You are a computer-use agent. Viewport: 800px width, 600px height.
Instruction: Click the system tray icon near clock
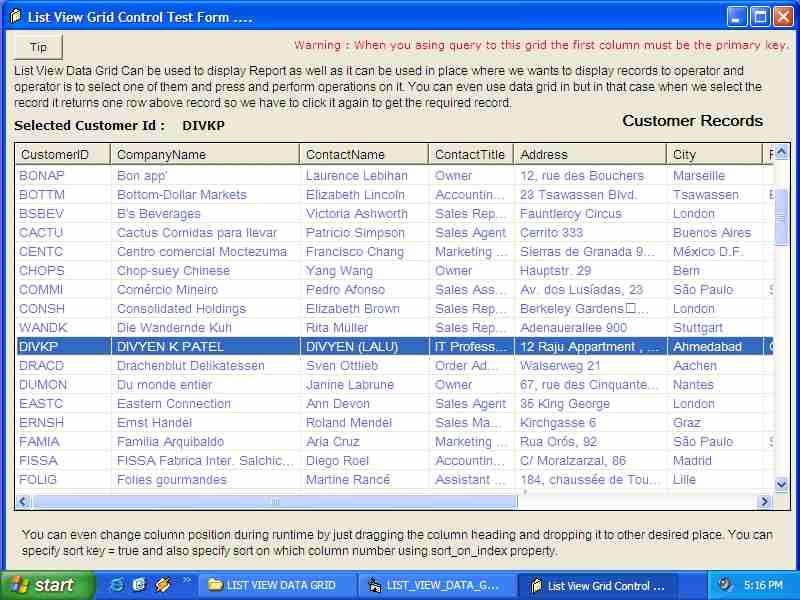tap(725, 585)
